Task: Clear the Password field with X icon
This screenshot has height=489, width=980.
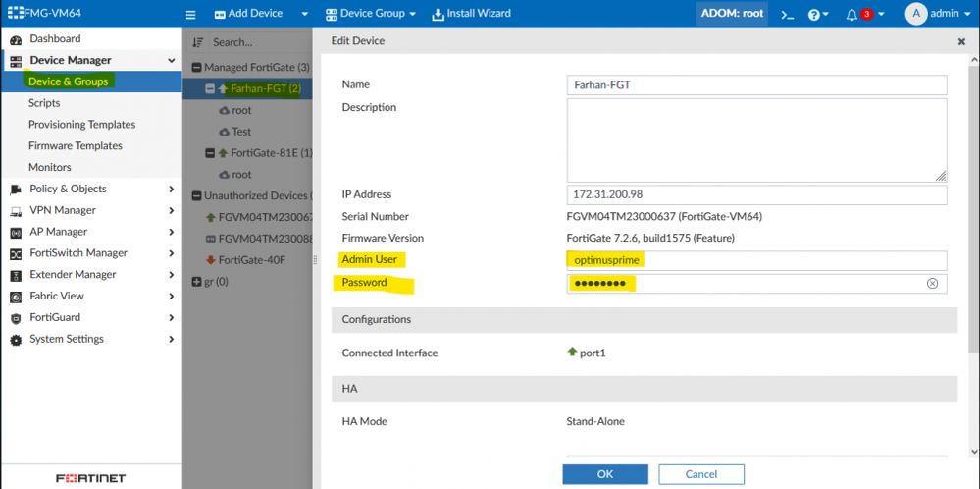Action: (x=932, y=283)
